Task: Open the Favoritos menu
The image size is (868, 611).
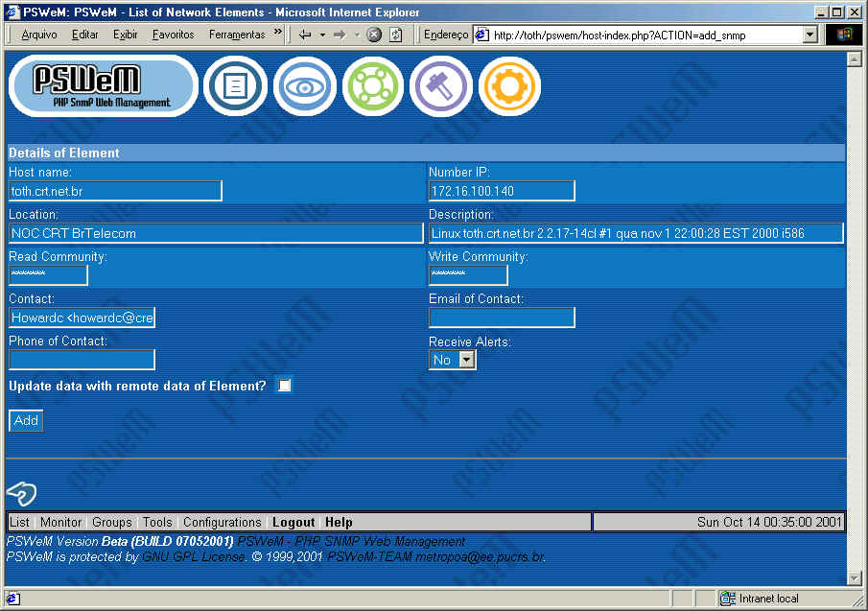Action: 173,35
